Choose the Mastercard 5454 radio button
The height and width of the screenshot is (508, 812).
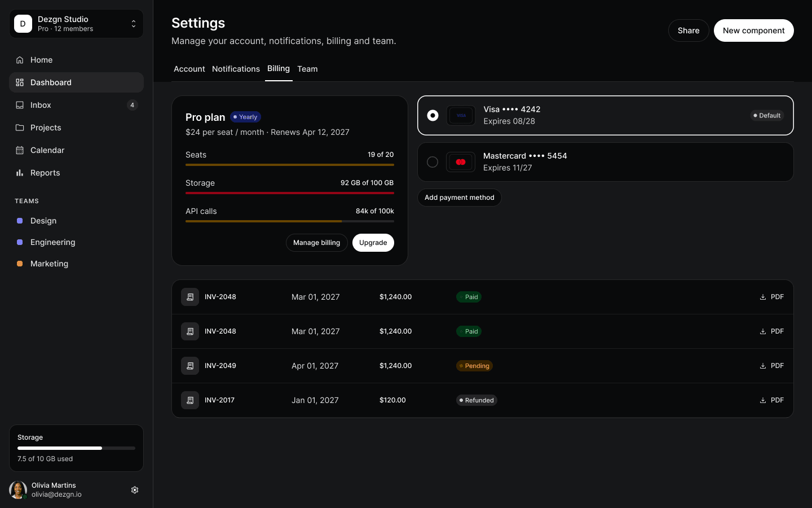point(433,162)
